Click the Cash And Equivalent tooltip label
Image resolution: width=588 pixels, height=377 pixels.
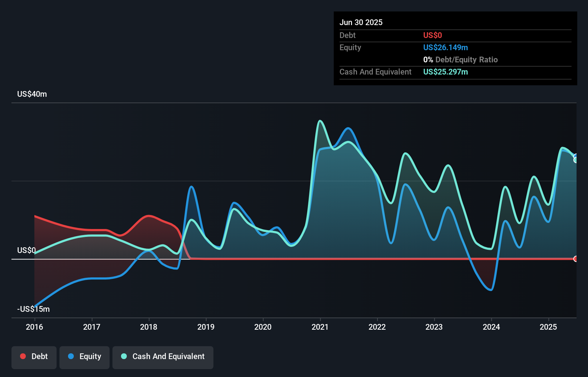376,72
